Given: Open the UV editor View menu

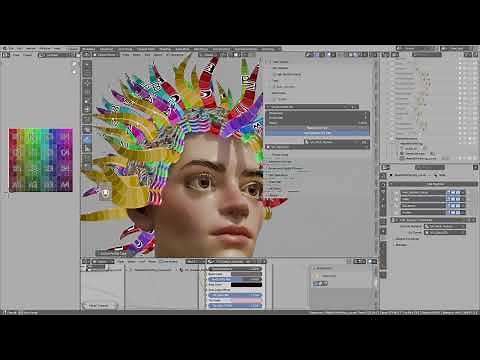Looking at the screenshot, I should (x=16, y=55).
